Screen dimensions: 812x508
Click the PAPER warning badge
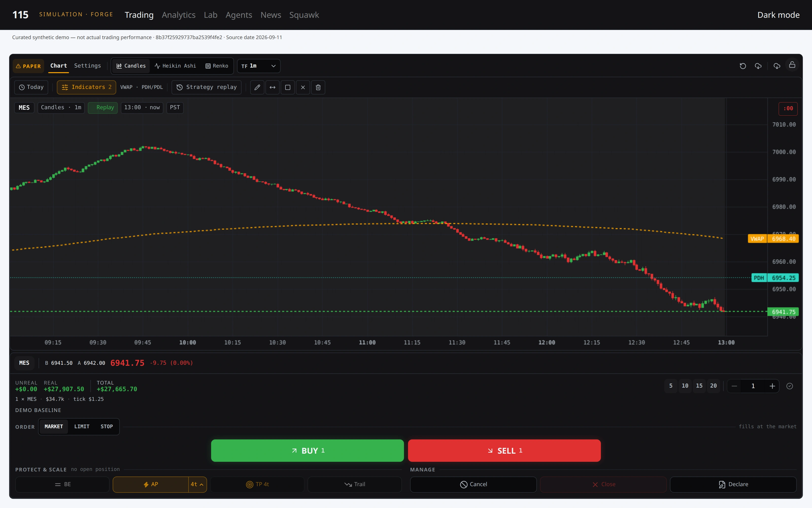[28, 66]
